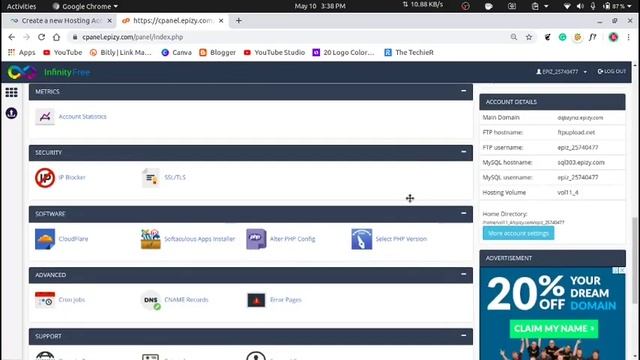Open Chrome three-dot menu
The height and width of the screenshot is (360, 640).
pyautogui.click(x=629, y=37)
